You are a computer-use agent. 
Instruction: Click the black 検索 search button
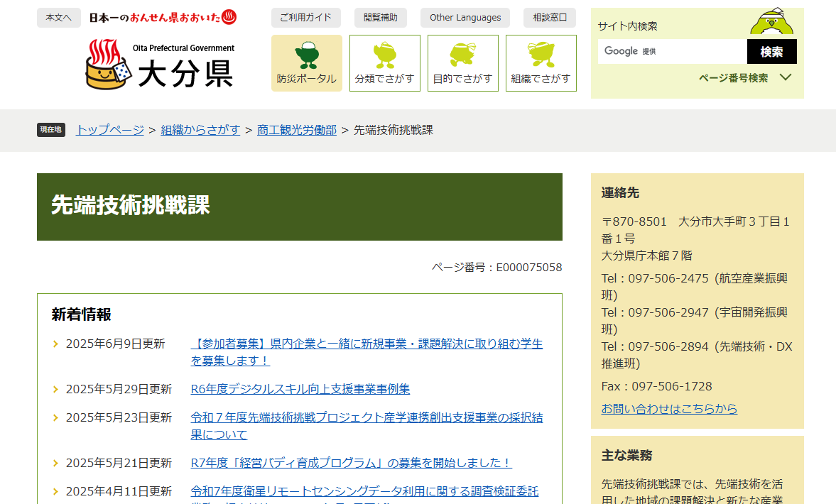(771, 51)
